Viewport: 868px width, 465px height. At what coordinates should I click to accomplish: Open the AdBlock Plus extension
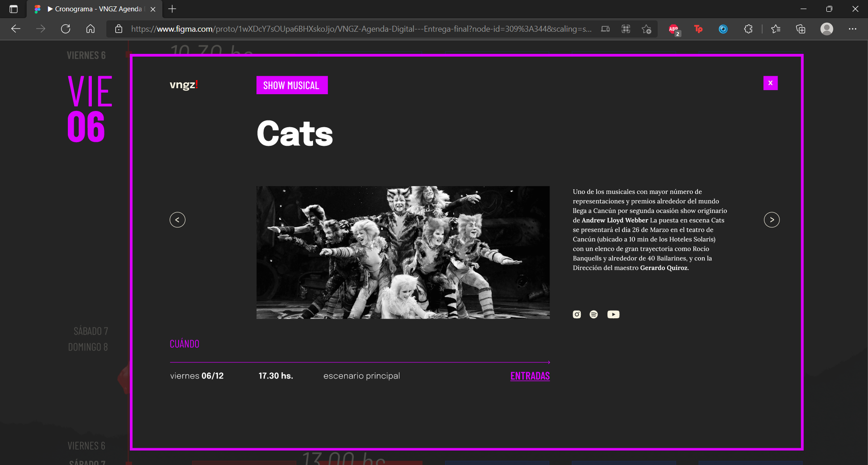pos(674,29)
